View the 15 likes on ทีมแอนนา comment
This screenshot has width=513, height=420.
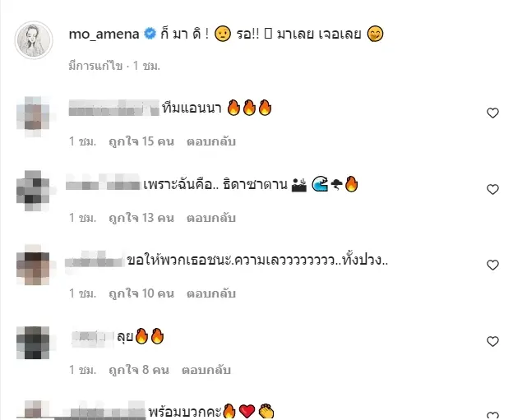tap(141, 141)
